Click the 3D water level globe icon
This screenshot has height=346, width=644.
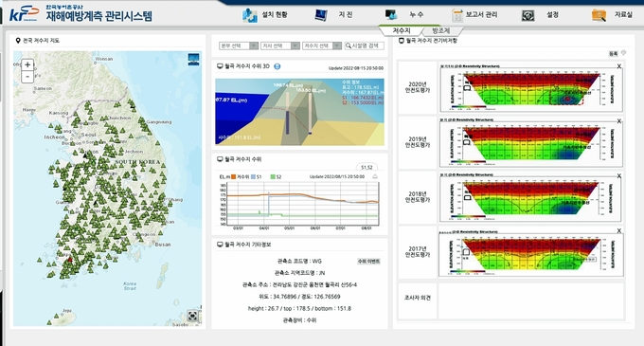[x=277, y=66]
